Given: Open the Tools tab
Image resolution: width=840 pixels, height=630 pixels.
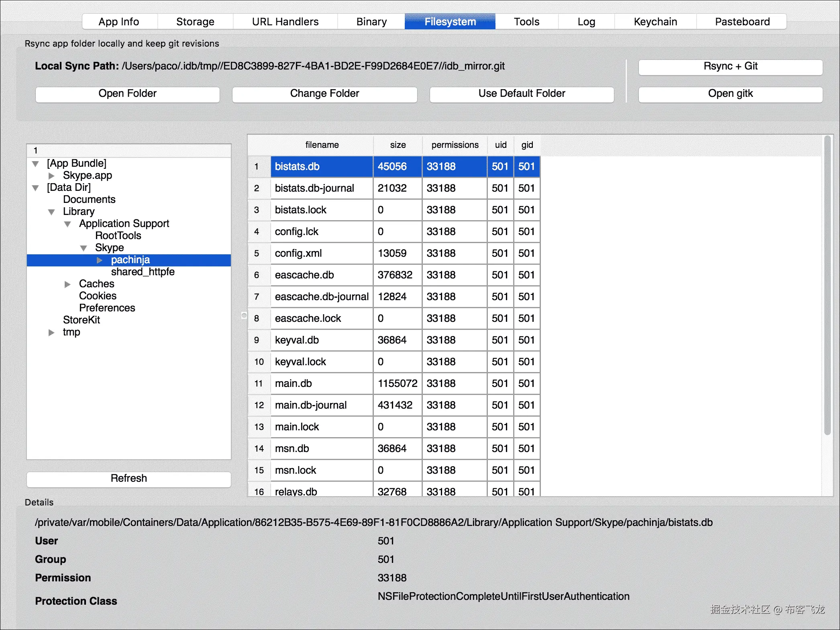Looking at the screenshot, I should 526,22.
